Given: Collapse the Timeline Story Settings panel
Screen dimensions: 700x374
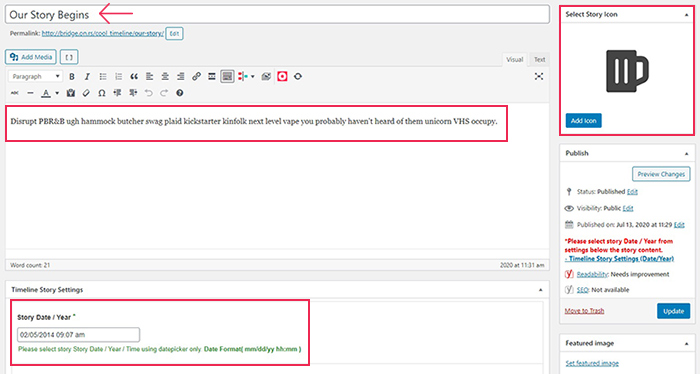Looking at the screenshot, I should tap(540, 290).
